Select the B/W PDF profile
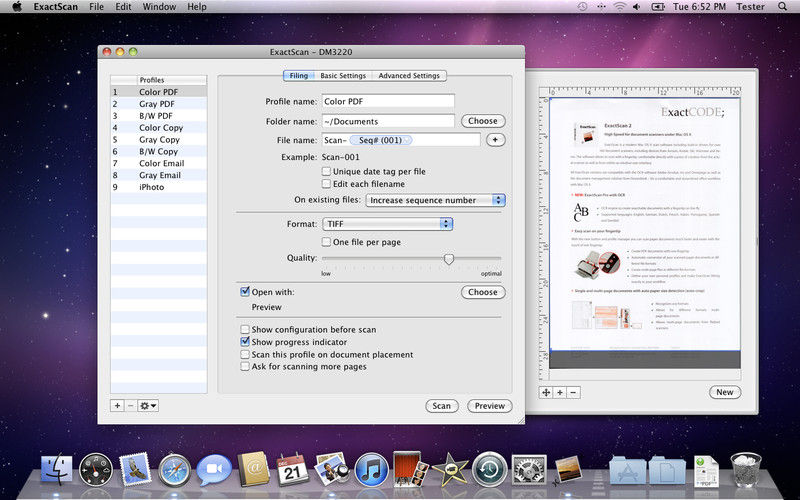 click(x=159, y=115)
